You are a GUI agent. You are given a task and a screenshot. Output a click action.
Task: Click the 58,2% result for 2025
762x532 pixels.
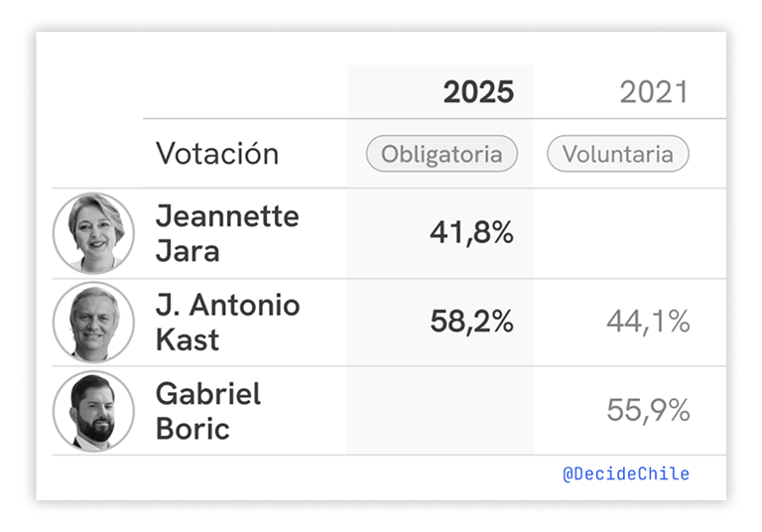471,322
